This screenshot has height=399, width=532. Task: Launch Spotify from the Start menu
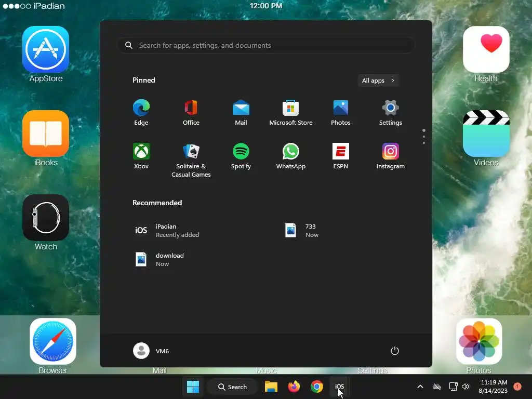pyautogui.click(x=241, y=156)
